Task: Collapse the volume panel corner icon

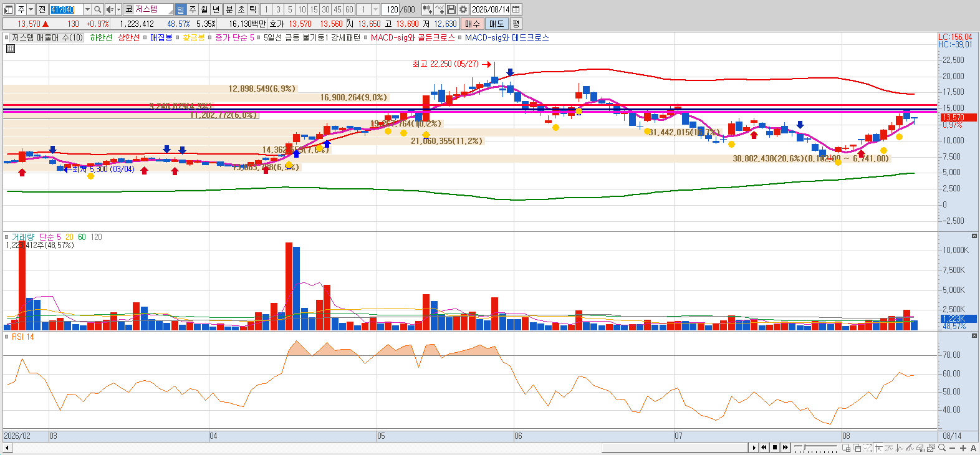Action: [x=974, y=236]
